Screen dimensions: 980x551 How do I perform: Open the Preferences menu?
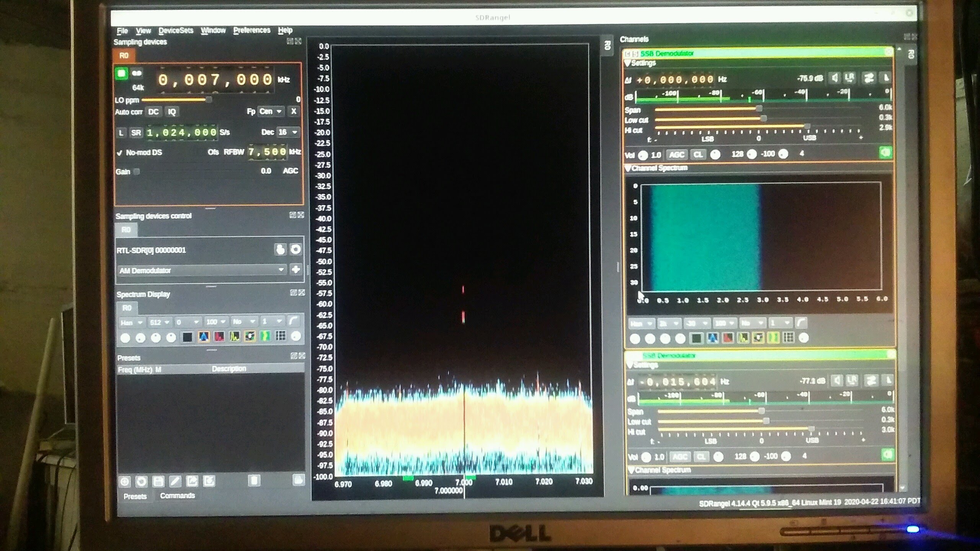tap(252, 30)
